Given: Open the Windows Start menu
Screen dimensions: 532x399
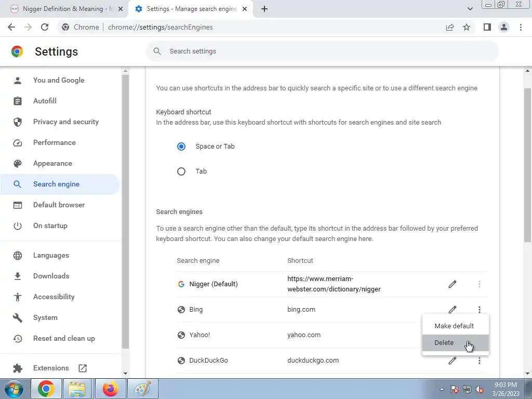Looking at the screenshot, I should (14, 389).
